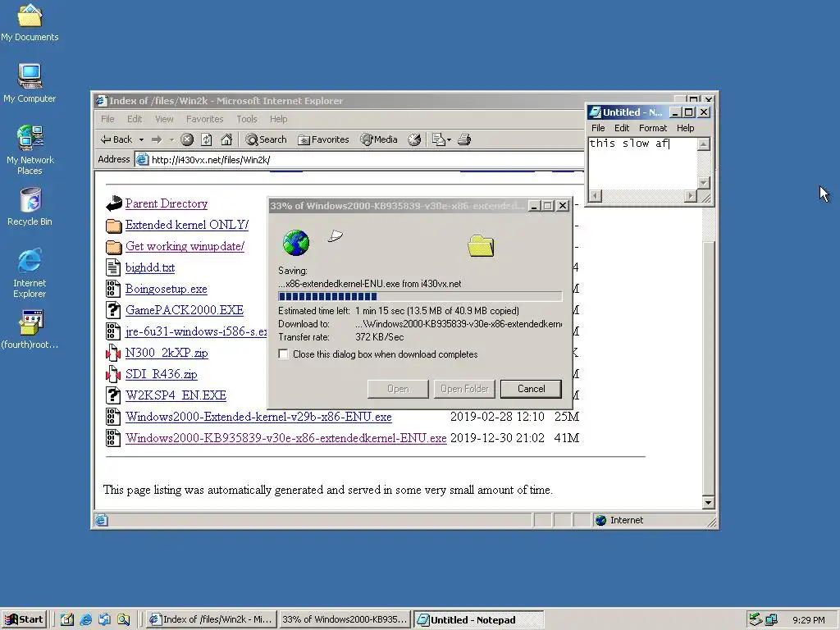Open the View menu in Internet Explorer
Viewport: 840px width, 630px height.
pos(164,119)
